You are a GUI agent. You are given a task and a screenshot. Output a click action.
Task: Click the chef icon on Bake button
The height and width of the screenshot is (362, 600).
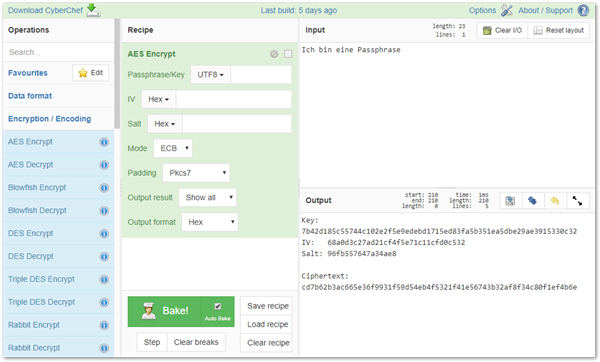pyautogui.click(x=148, y=311)
